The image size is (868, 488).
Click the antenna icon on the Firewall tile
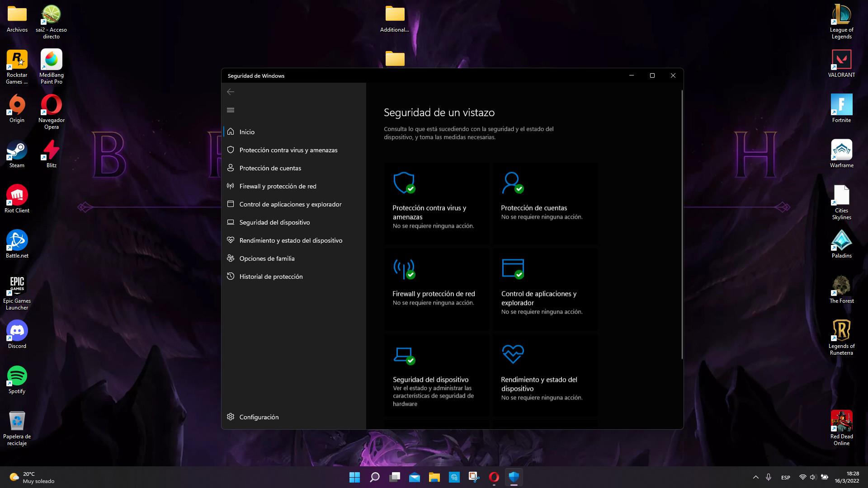[403, 268]
